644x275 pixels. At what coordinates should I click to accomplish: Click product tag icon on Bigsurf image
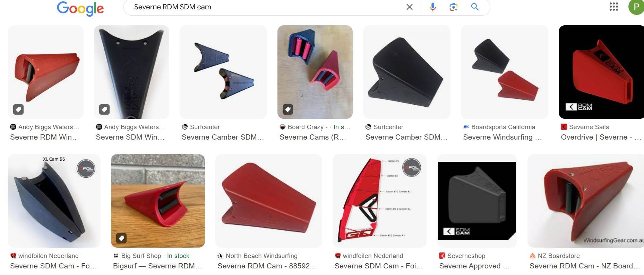[121, 238]
